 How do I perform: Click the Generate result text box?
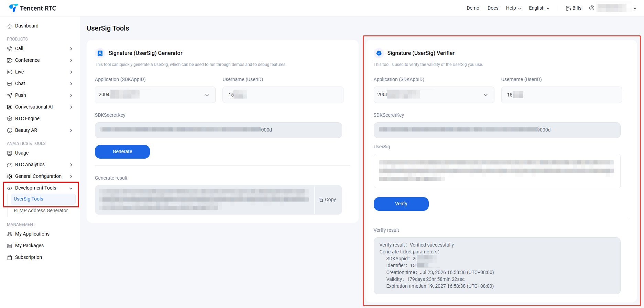pyautogui.click(x=205, y=200)
